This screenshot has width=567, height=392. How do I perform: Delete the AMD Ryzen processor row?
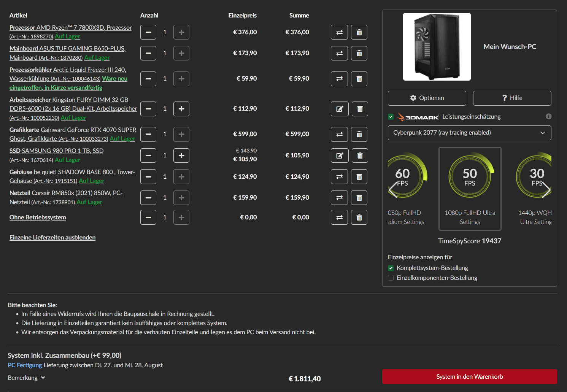pos(359,32)
